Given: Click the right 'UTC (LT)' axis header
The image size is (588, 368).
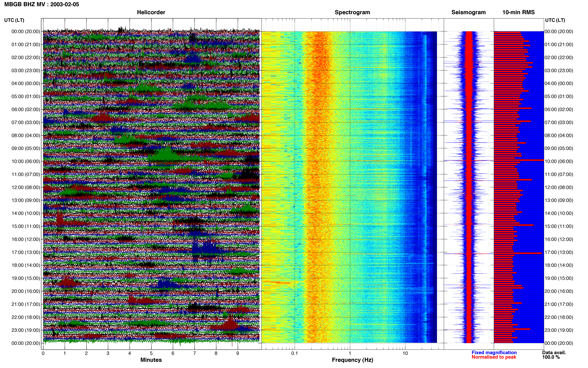Looking at the screenshot, I should (555, 20).
